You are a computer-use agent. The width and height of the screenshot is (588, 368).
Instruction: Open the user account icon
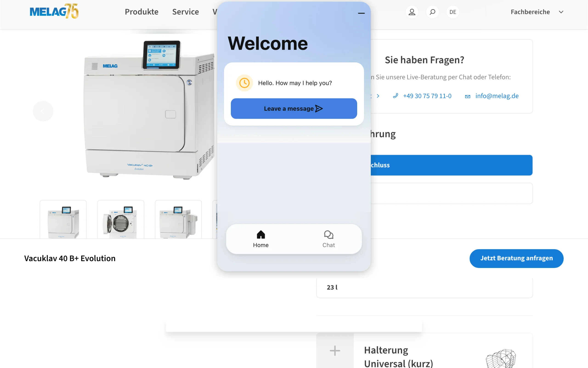tap(412, 12)
